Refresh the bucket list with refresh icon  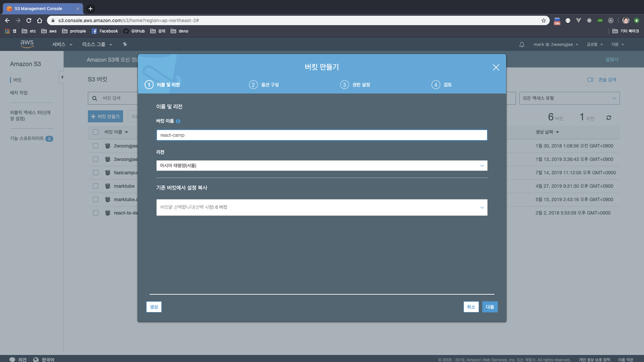(608, 118)
